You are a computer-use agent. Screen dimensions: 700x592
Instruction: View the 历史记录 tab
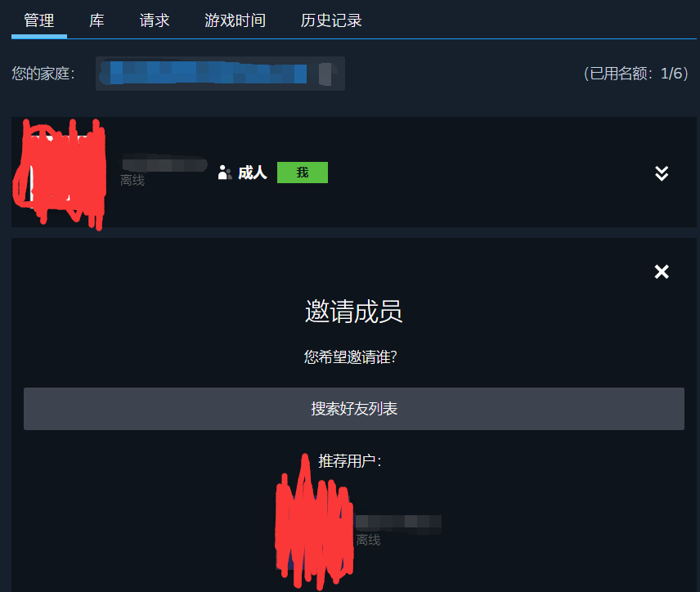click(x=331, y=20)
